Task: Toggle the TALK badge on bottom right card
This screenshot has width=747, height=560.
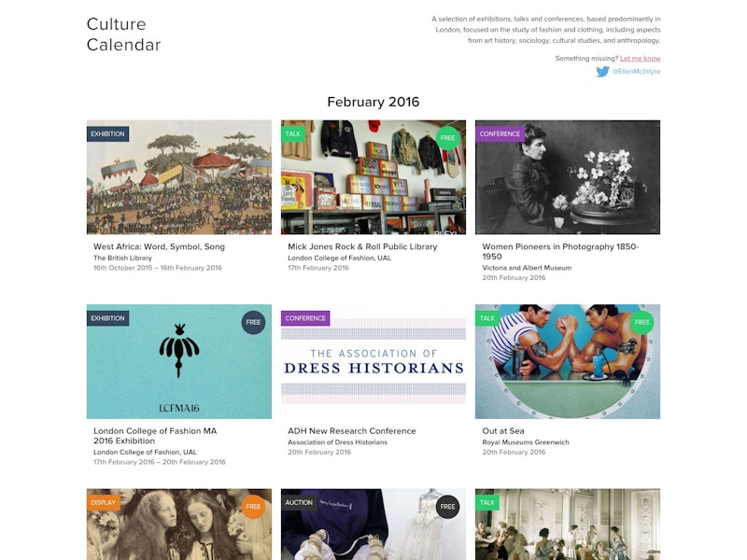Action: pos(486,502)
